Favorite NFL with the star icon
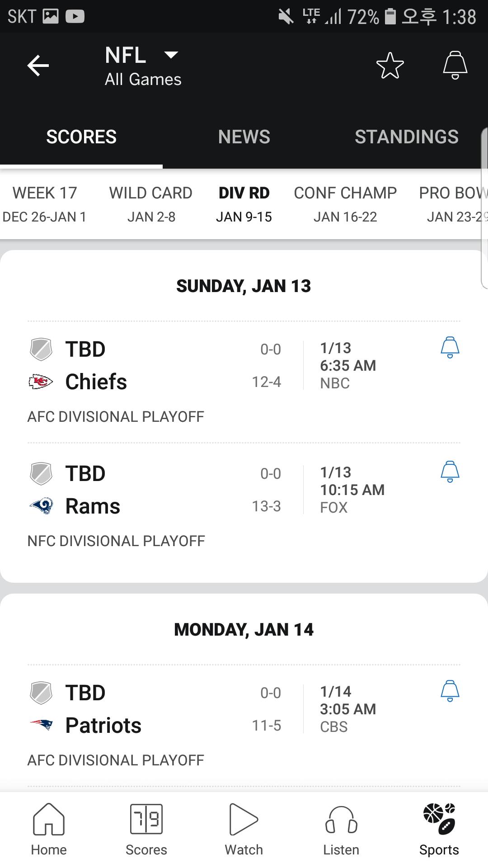The height and width of the screenshot is (868, 488). (x=390, y=66)
